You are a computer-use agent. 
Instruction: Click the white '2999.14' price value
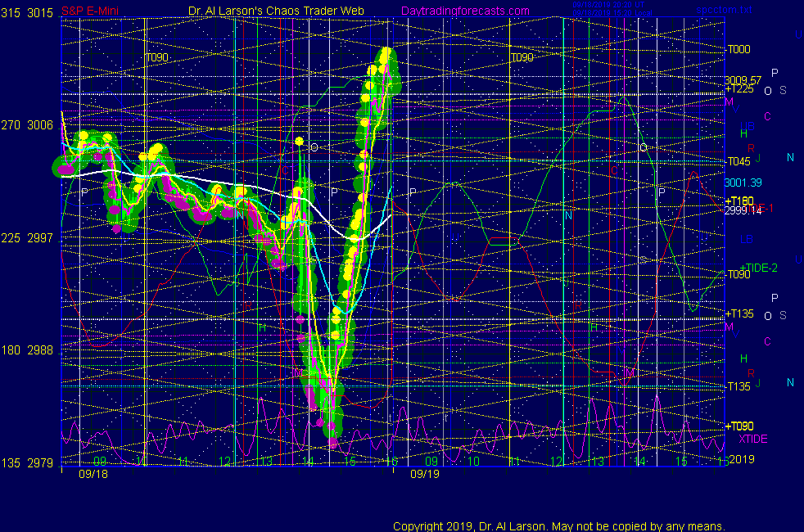coord(743,210)
